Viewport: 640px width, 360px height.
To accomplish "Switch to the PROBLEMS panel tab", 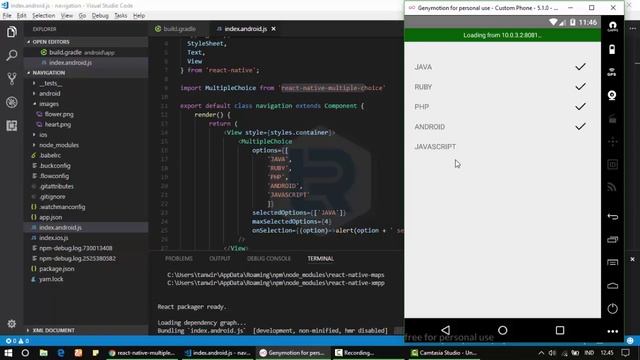I will (x=178, y=258).
